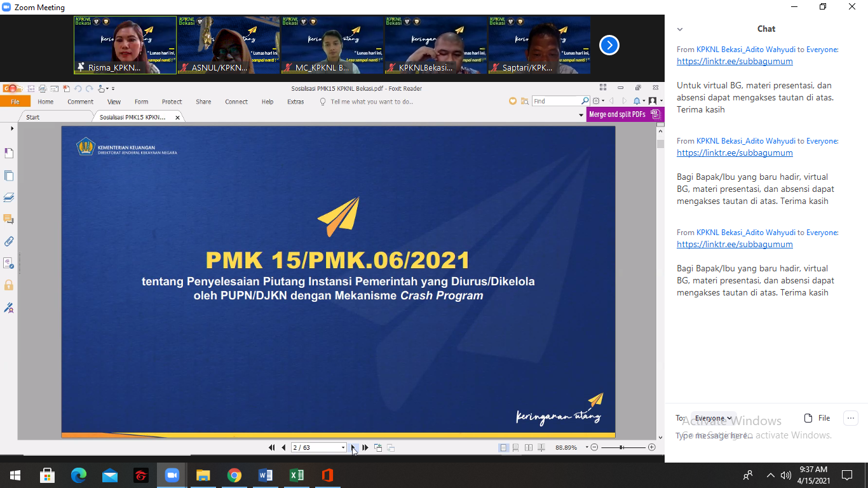Go to the last page arrow
The image size is (868, 488).
click(365, 448)
